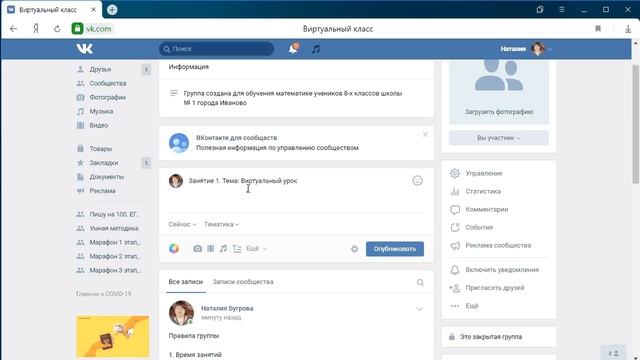Click the Наталия profile avatar in header
The image size is (640, 360).
click(x=538, y=49)
